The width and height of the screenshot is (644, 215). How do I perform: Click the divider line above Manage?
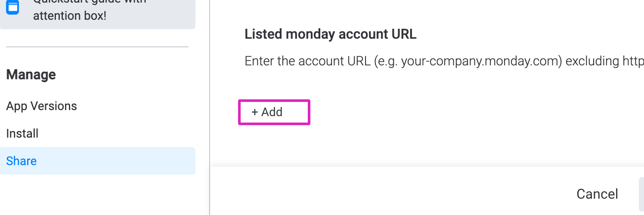(97, 46)
